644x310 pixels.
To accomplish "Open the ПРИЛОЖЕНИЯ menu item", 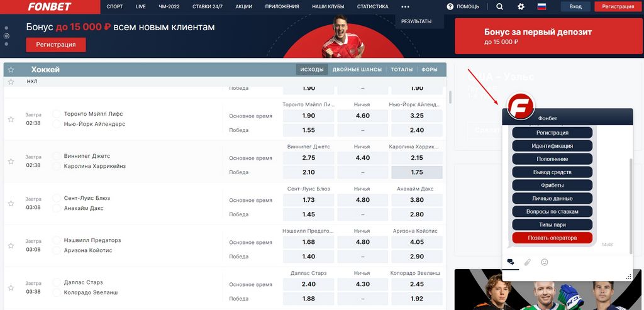I will point(282,6).
